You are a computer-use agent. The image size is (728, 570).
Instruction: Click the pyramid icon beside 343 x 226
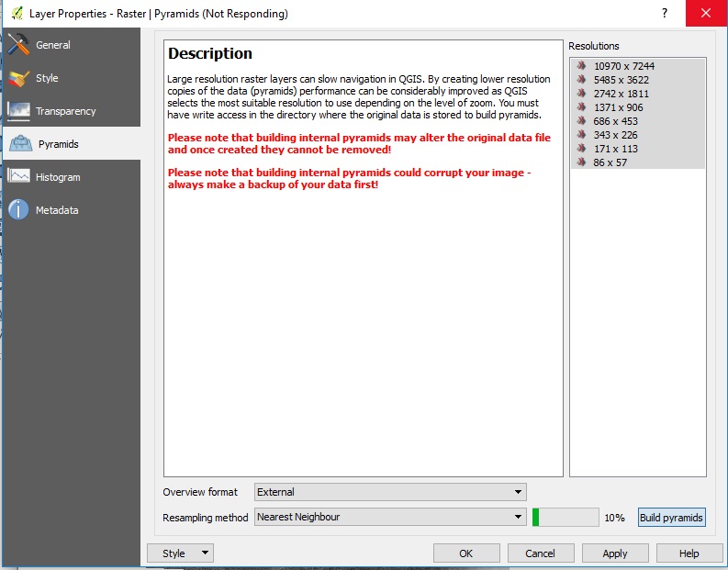point(581,135)
